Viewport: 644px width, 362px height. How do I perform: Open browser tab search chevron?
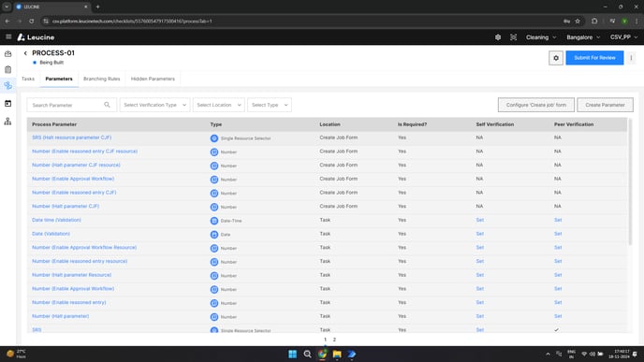click(7, 7)
